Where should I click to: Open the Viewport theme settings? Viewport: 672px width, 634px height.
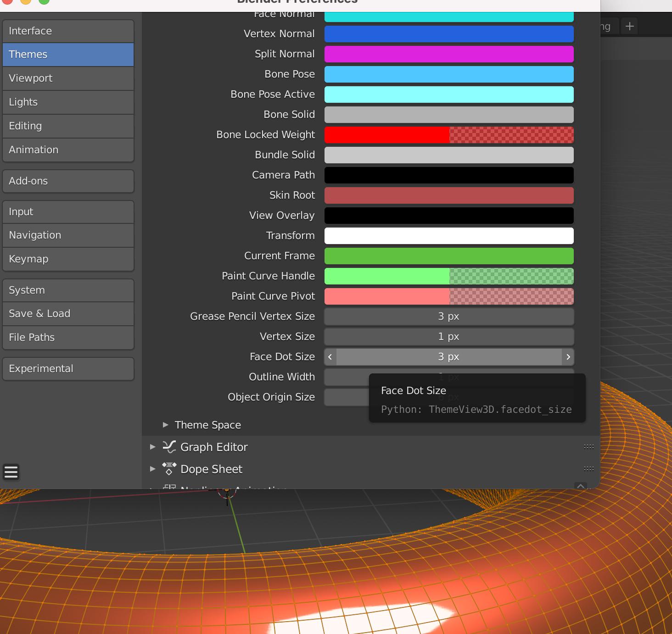click(67, 78)
